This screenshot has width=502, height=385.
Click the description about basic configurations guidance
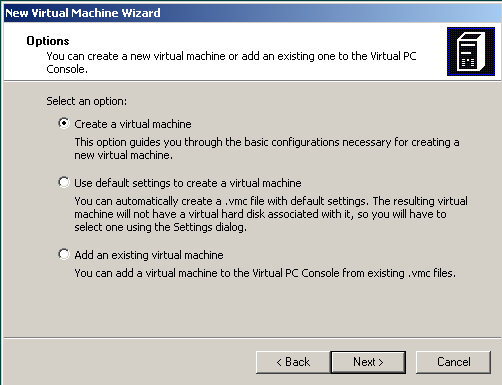[x=267, y=148]
